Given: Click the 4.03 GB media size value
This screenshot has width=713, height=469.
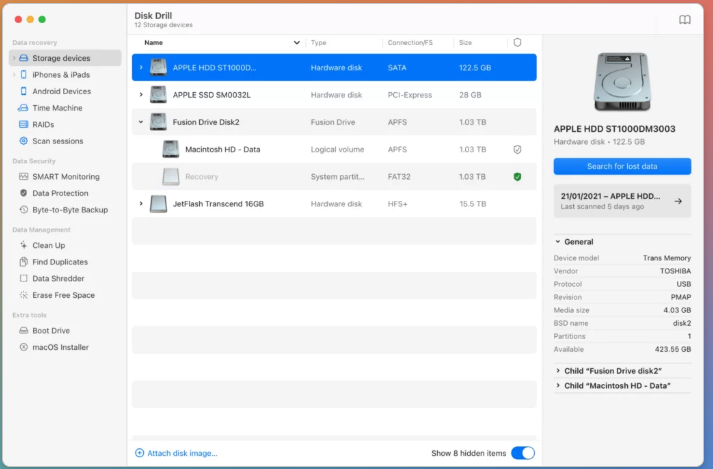Looking at the screenshot, I should [677, 310].
